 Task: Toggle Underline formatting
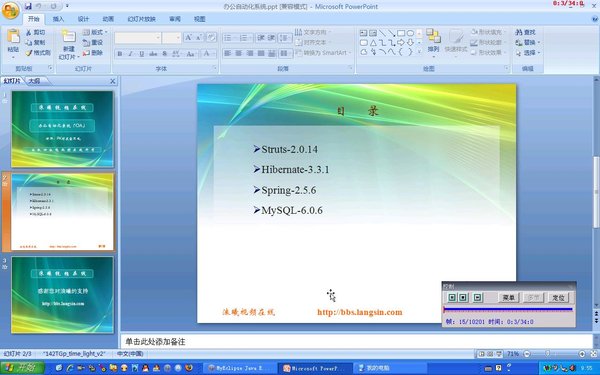pos(142,54)
